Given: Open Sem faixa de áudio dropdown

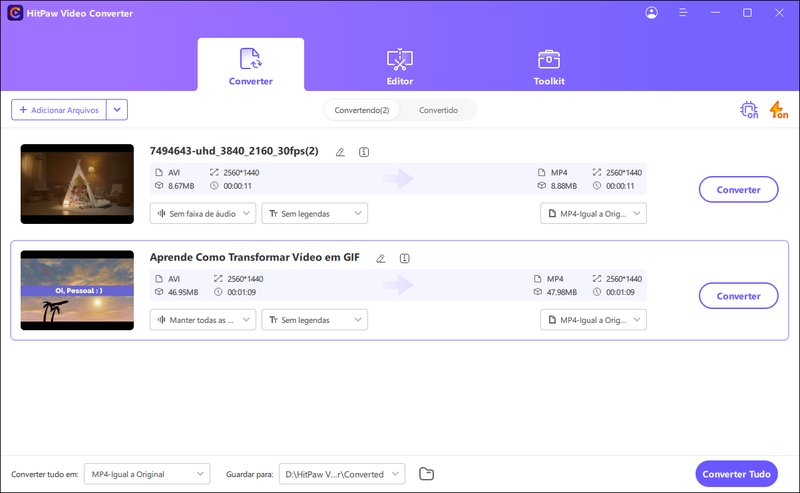Looking at the screenshot, I should tap(203, 213).
